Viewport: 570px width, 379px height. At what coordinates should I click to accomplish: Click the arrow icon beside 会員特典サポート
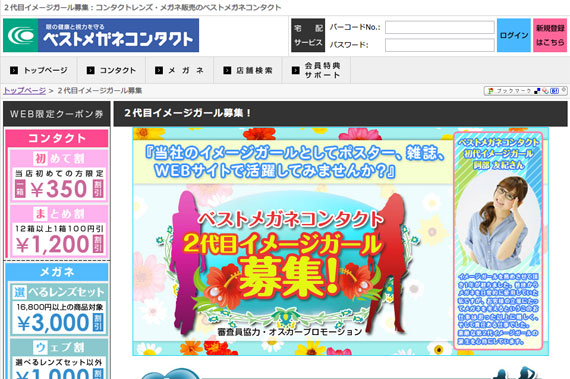tap(296, 70)
